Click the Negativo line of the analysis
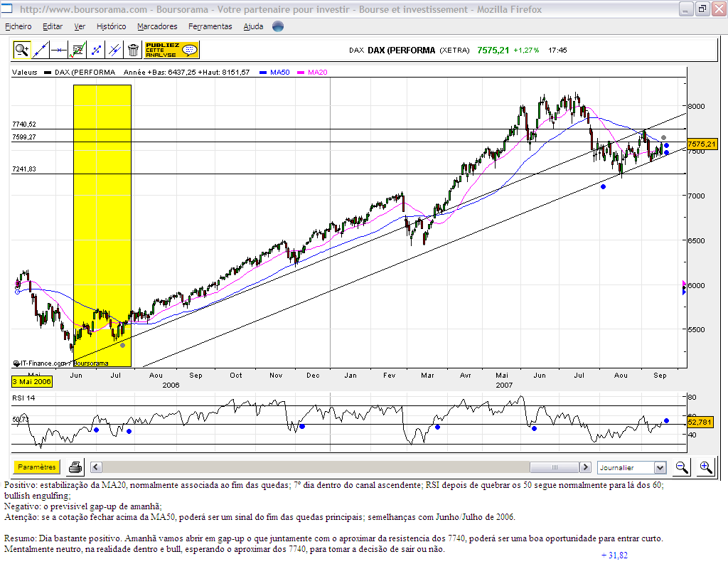 (x=83, y=506)
